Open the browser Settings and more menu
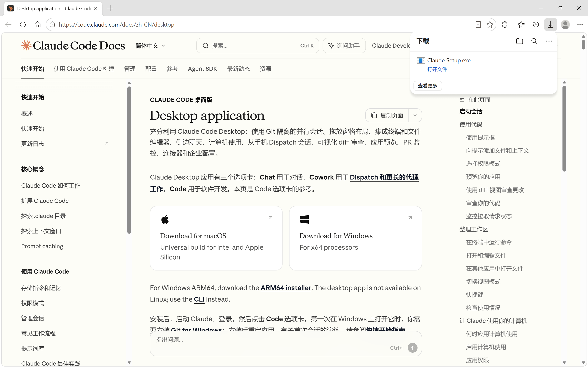The image size is (588, 368). [580, 25]
